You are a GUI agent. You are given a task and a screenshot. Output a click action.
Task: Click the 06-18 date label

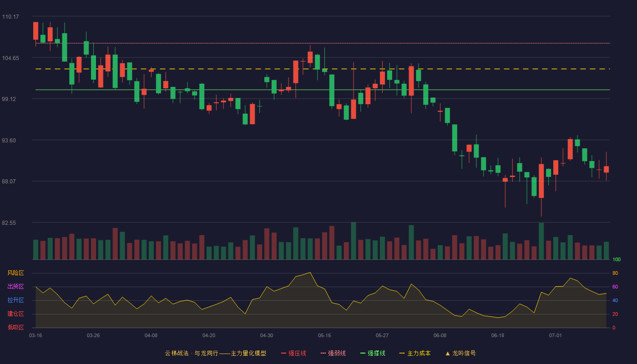pos(498,335)
